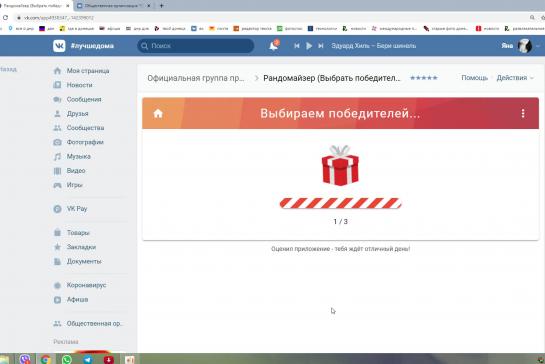This screenshot has width=545, height=364.
Task: Click the rate-the-app text under the panel
Action: tap(341, 249)
